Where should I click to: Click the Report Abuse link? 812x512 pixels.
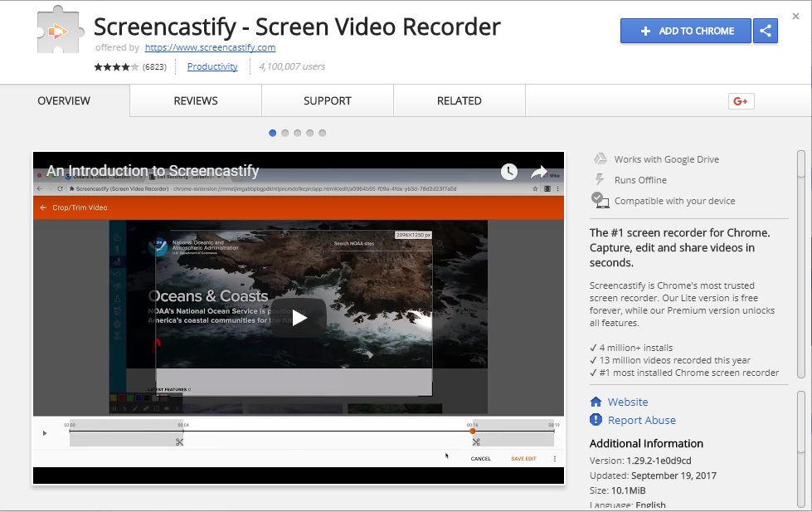[x=642, y=420]
